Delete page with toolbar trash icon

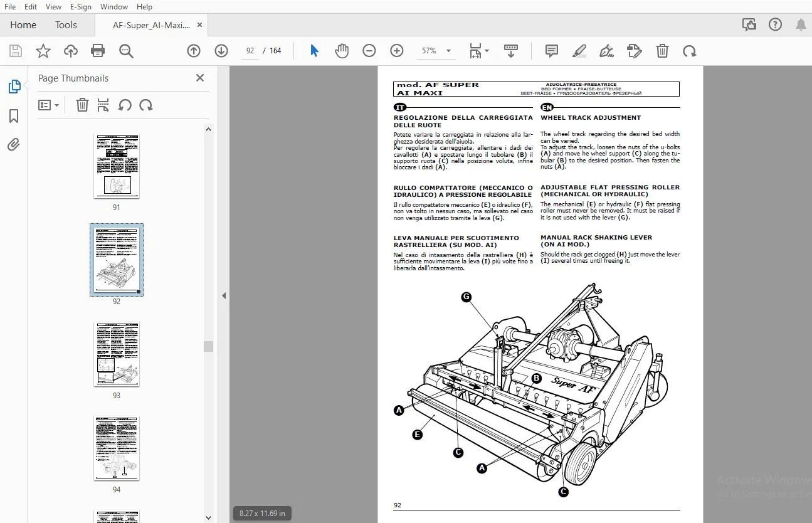(662, 51)
